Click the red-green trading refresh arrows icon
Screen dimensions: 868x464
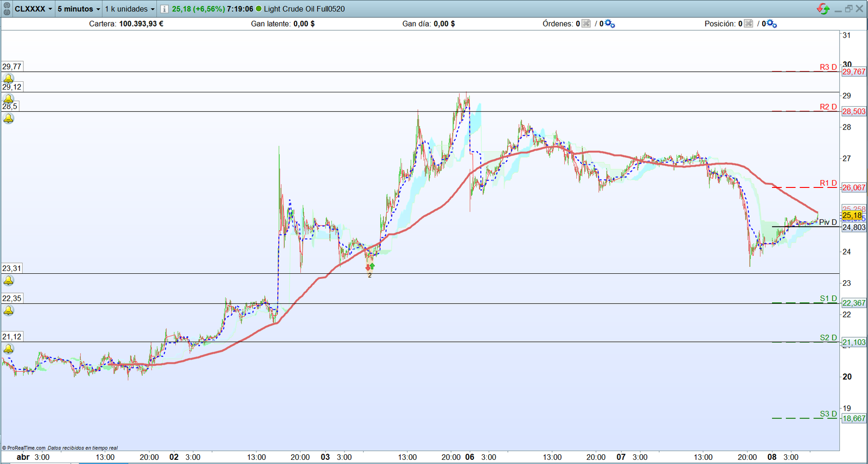[823, 9]
